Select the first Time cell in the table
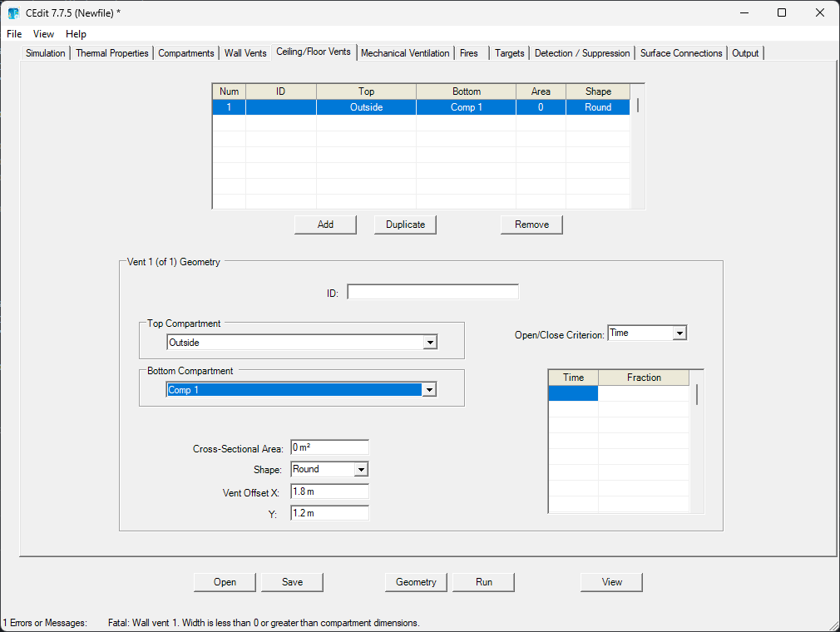The height and width of the screenshot is (632, 840). click(573, 393)
